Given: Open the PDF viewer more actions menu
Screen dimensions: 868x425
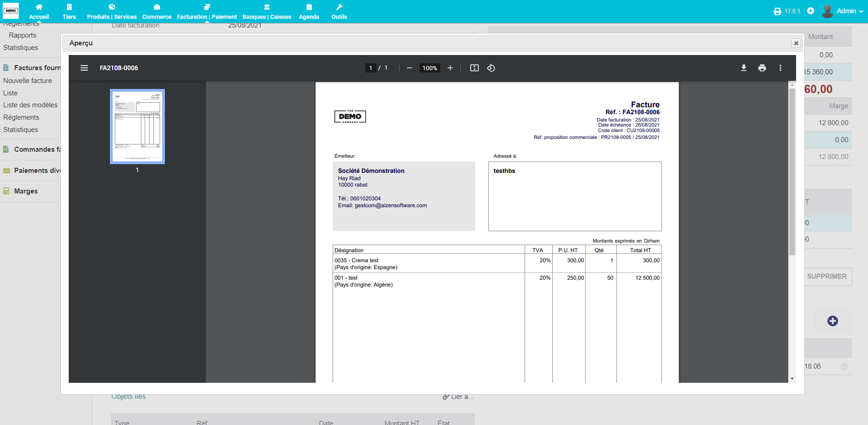Looking at the screenshot, I should (781, 68).
